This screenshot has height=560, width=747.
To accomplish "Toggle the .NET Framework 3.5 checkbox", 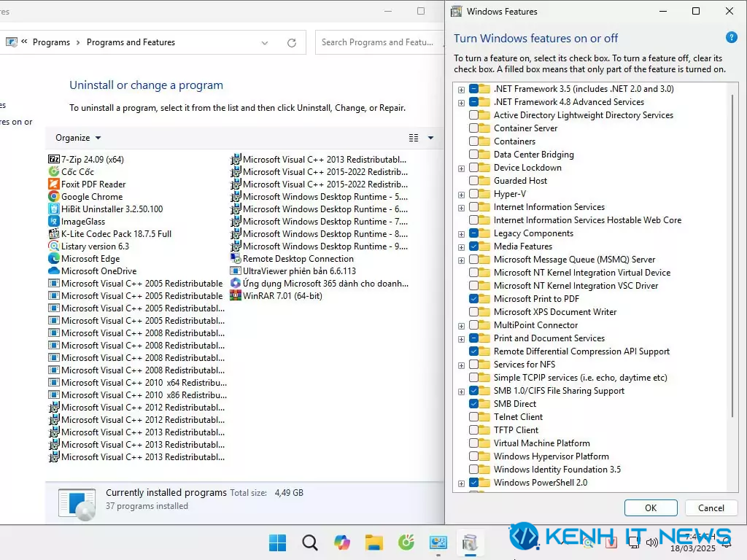I will click(x=473, y=88).
